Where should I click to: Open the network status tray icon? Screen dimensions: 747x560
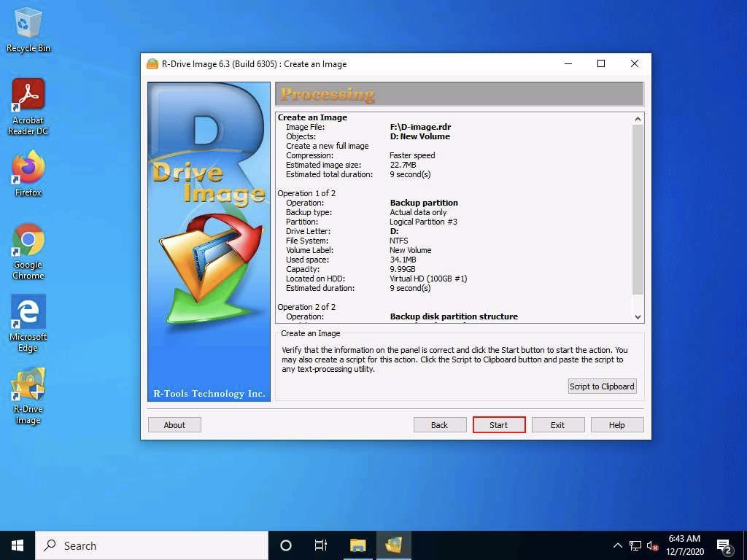click(x=635, y=545)
